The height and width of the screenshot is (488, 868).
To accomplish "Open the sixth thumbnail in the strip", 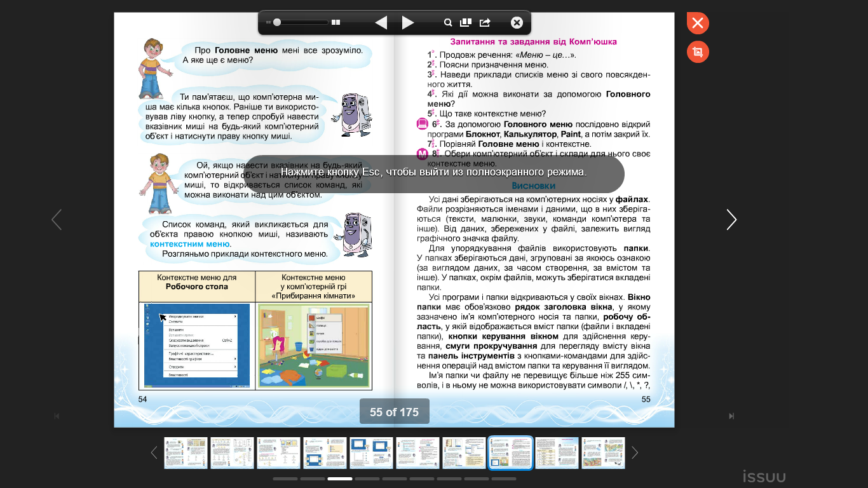I will 417,453.
